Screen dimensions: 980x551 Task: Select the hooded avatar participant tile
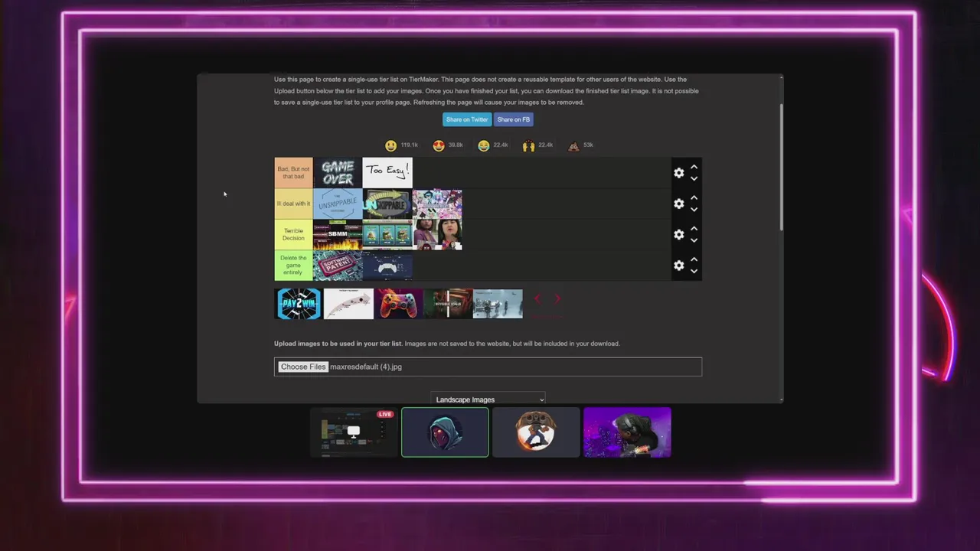point(445,432)
